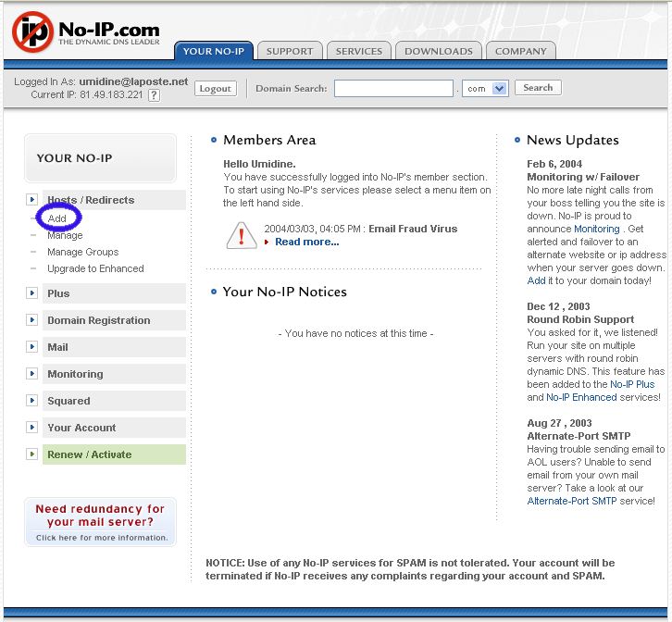Click the Alternate-Port SMTP news title
The image size is (672, 622).
coord(579,436)
